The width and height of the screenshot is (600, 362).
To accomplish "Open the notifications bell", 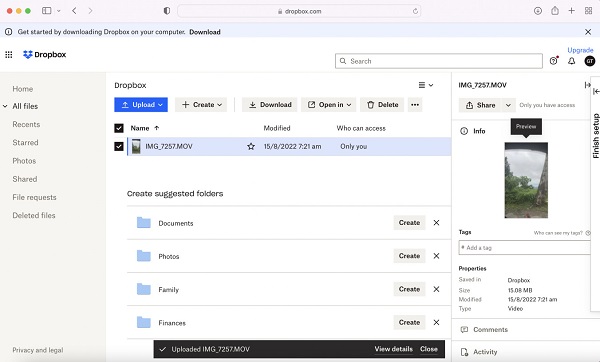I will pos(571,61).
